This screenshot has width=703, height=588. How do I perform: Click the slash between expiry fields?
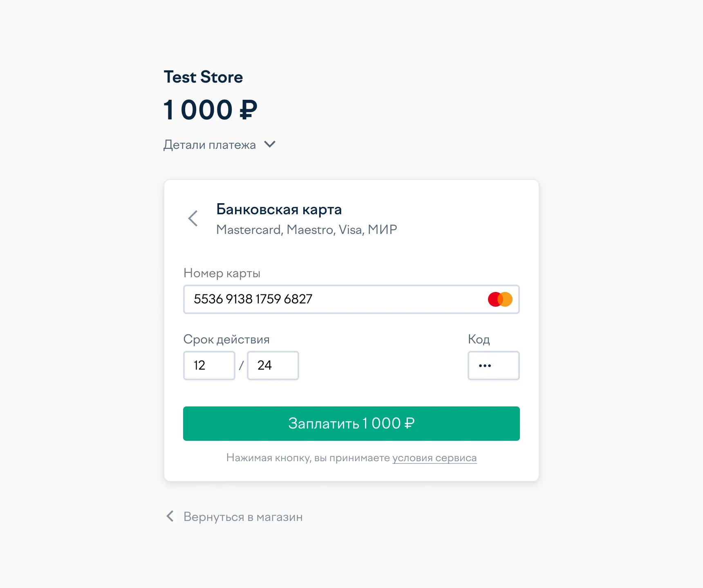click(x=241, y=366)
